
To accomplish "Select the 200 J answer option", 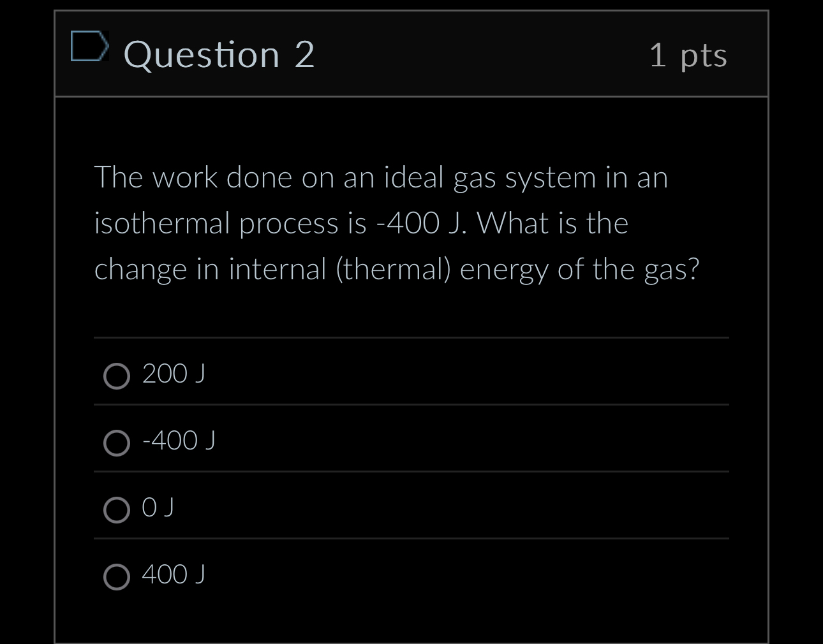I will coord(116,376).
